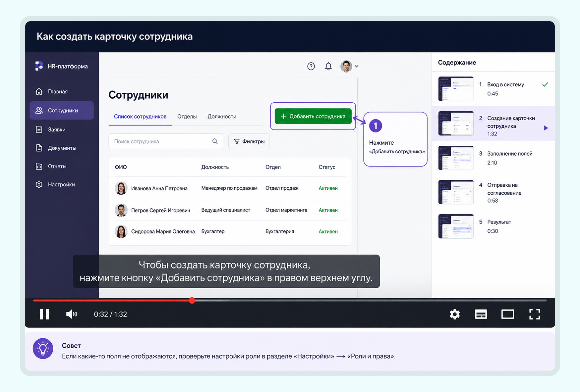Open video settings gear icon

(455, 314)
